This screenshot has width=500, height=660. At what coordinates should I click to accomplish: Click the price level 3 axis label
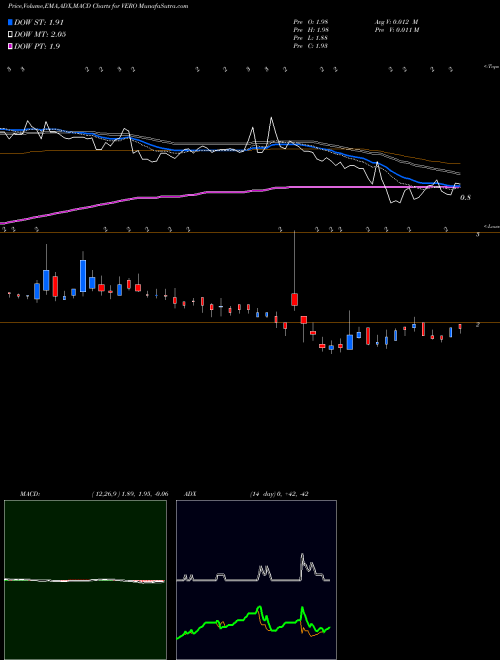[478, 234]
